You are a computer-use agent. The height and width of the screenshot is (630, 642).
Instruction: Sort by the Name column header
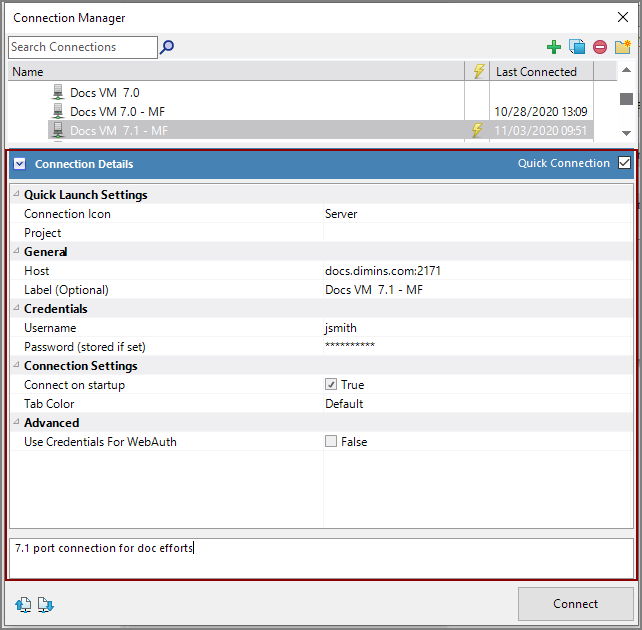click(236, 71)
